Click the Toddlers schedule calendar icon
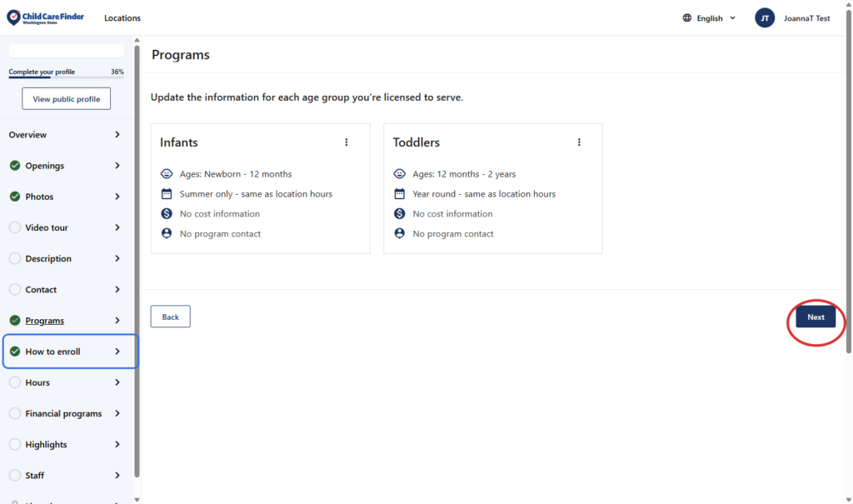The width and height of the screenshot is (853, 504). 400,194
